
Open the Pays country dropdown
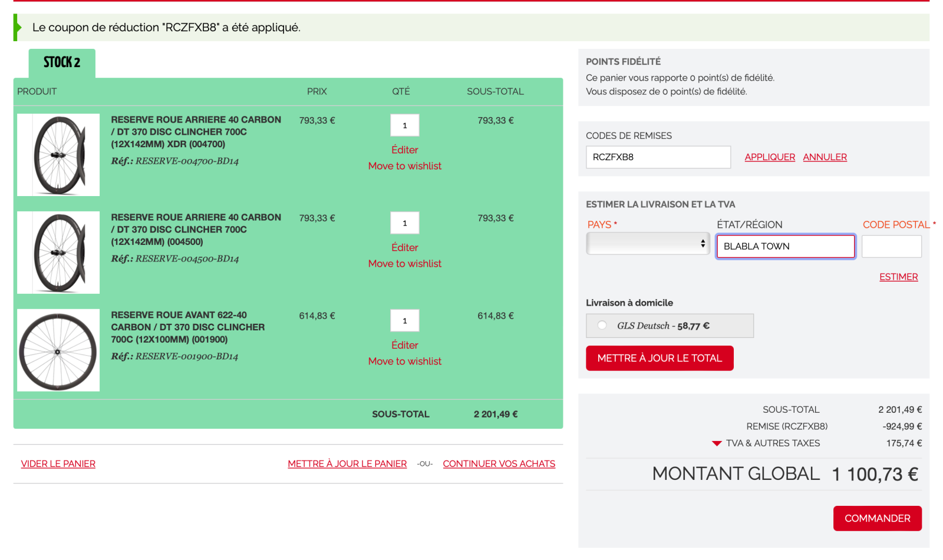pos(647,244)
